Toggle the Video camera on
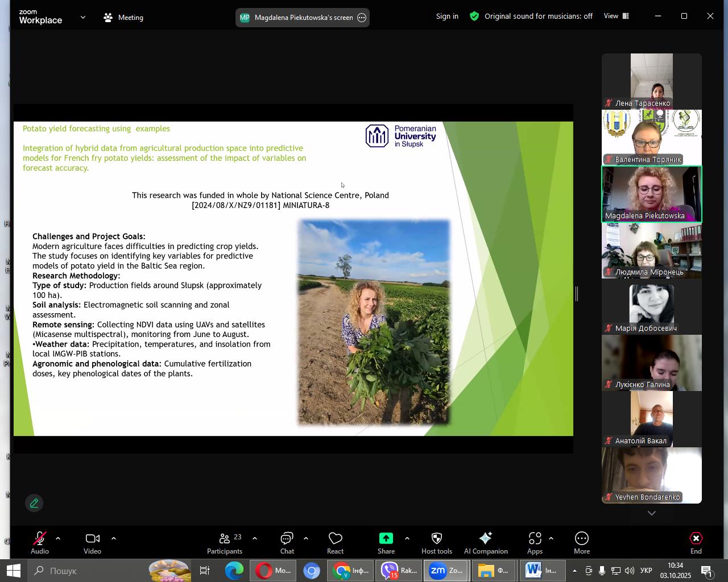The image size is (728, 582). coord(92,543)
